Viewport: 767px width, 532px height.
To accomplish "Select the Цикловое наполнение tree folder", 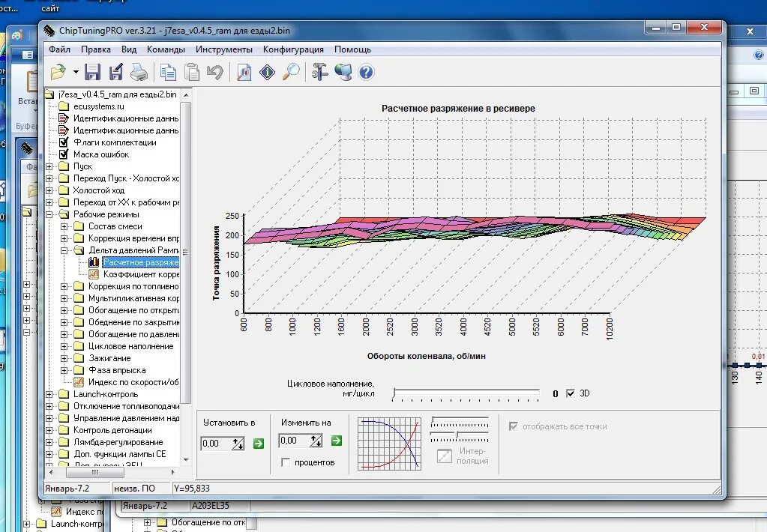I will (130, 346).
